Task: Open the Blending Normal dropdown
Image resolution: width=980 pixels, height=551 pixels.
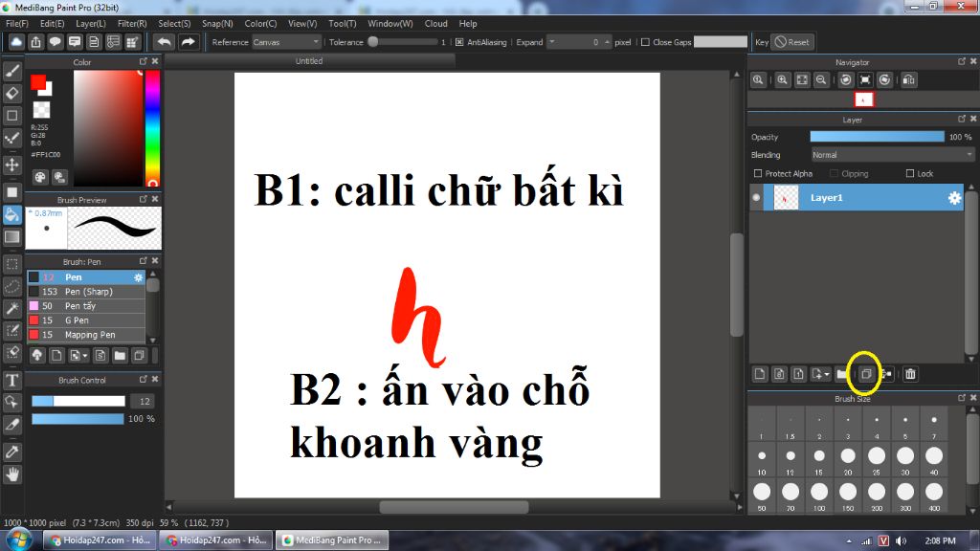Action: 893,154
